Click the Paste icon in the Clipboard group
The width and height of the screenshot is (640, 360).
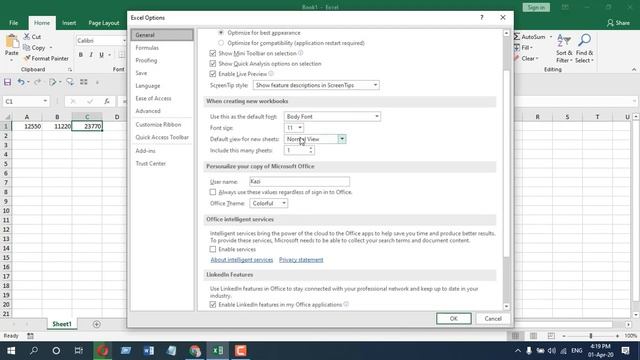[11, 41]
